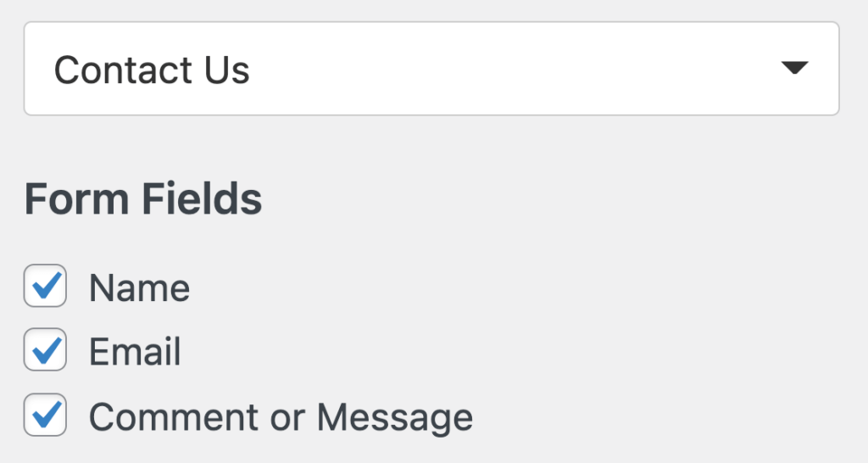Click the blue checkmark beside Name
Image resolution: width=868 pixels, height=463 pixels.
coord(47,285)
